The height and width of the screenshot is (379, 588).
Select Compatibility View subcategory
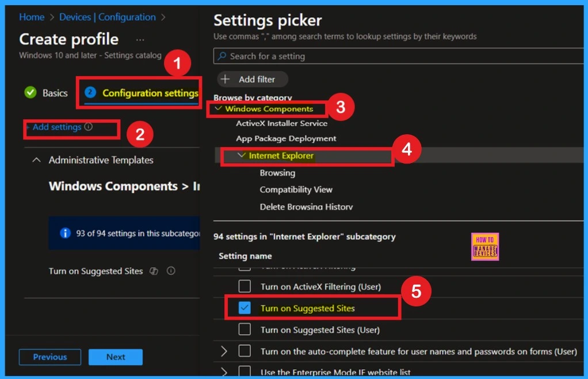[296, 189]
